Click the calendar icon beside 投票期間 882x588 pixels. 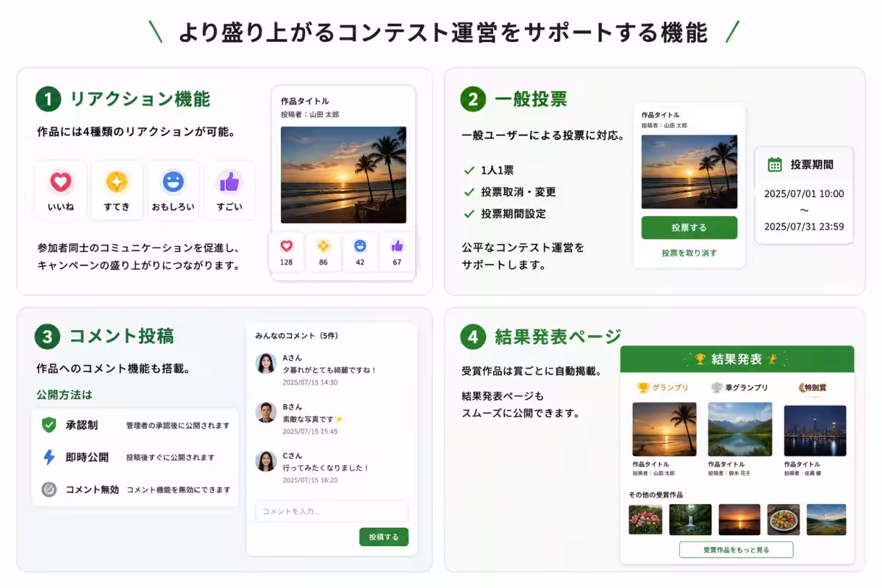tap(775, 165)
